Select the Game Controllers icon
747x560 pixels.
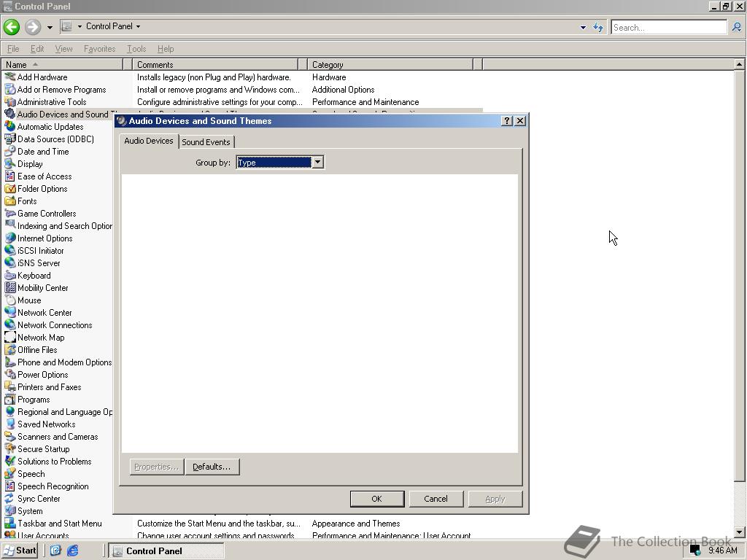[10, 213]
